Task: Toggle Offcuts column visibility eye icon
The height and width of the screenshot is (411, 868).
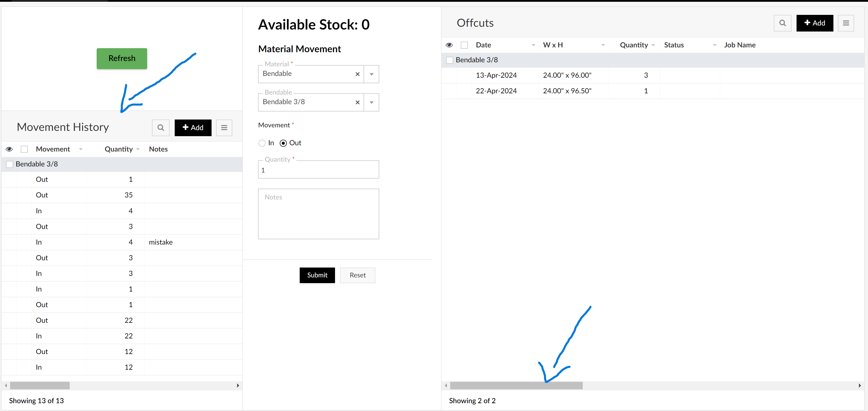Action: point(449,45)
